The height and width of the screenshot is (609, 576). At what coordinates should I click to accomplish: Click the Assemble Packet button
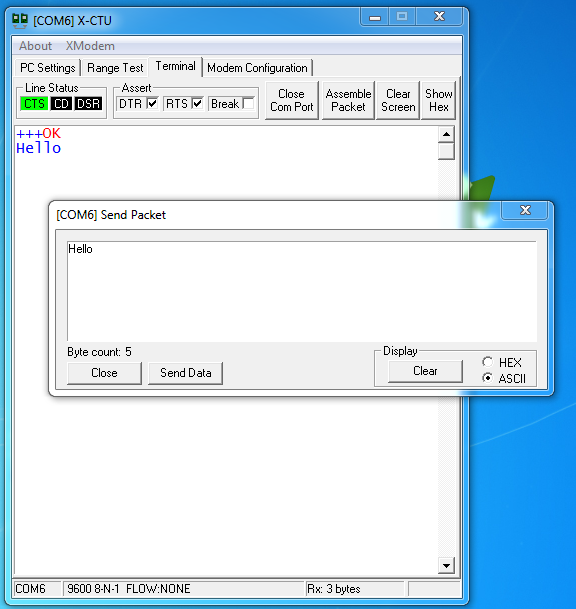point(348,101)
